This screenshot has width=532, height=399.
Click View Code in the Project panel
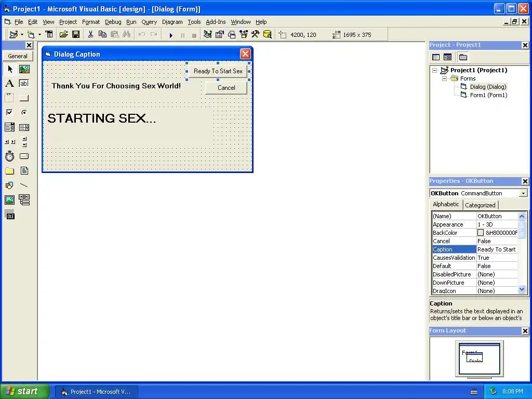436,57
